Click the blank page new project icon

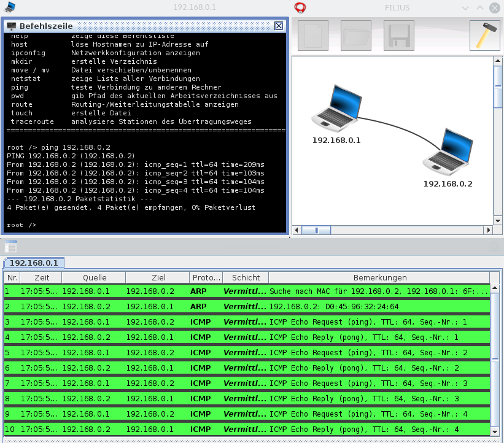click(313, 36)
